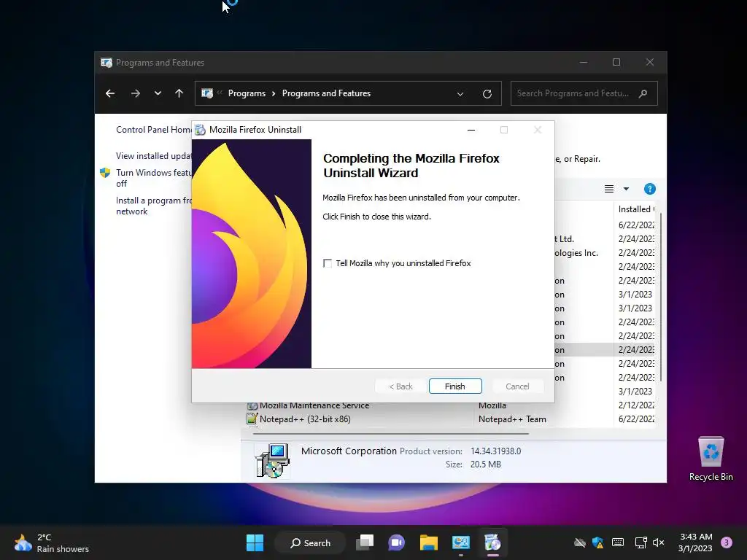Click the Notepad++ Team publisher cell

pos(512,419)
